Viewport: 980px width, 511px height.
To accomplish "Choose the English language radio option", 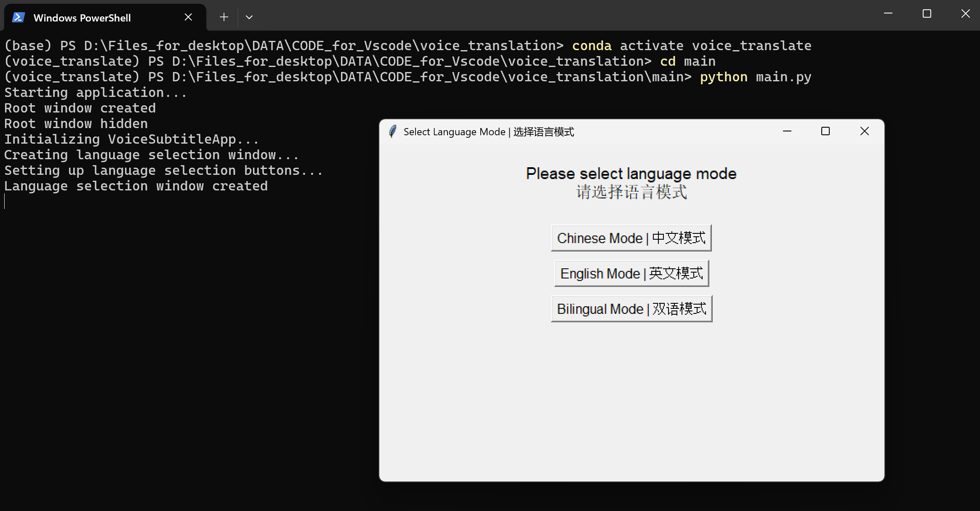I will 631,273.
